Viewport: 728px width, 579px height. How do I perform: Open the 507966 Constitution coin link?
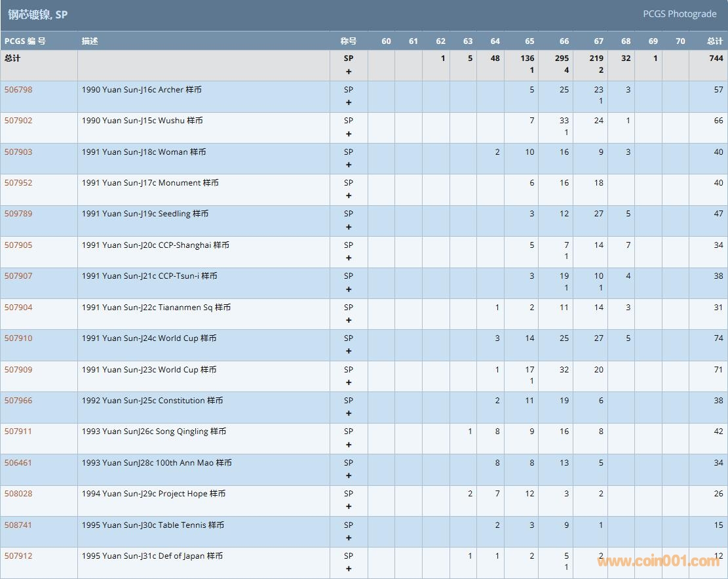pyautogui.click(x=18, y=401)
